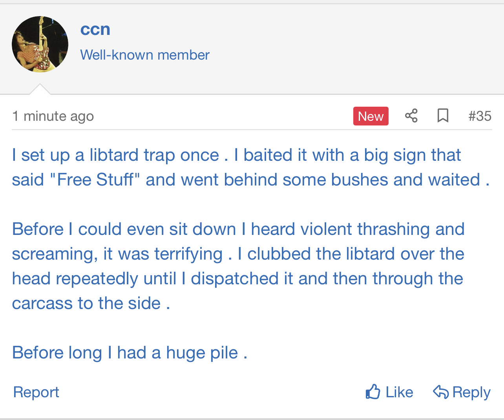Click the thumbs-up Like icon

click(x=373, y=392)
